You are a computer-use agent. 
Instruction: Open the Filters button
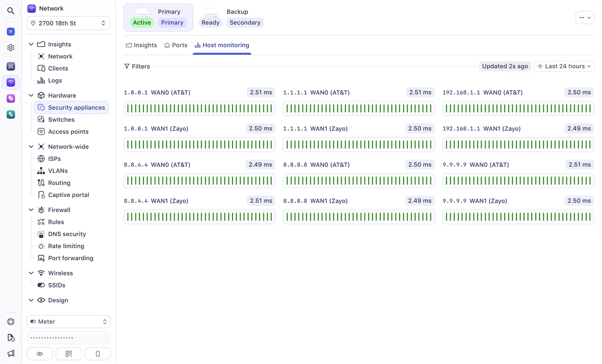click(137, 66)
